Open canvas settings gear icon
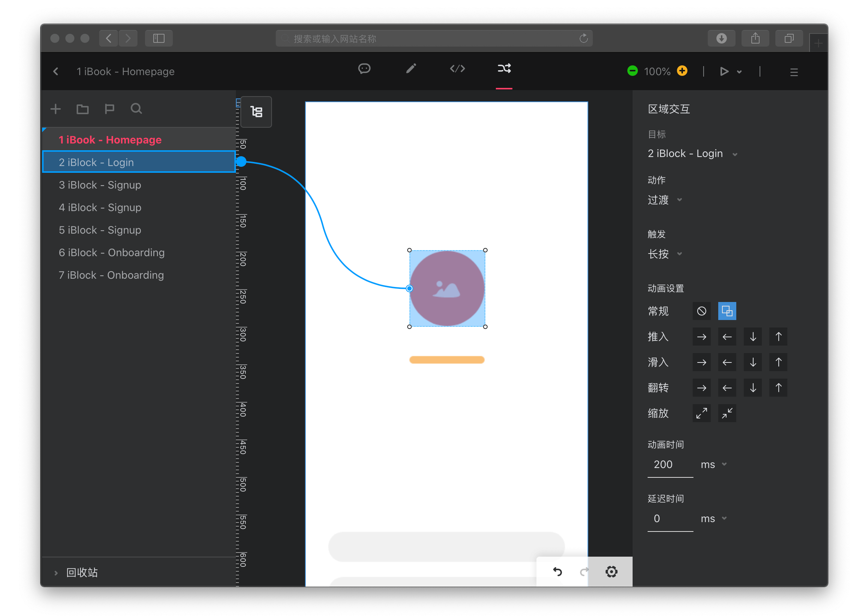 [x=612, y=572]
